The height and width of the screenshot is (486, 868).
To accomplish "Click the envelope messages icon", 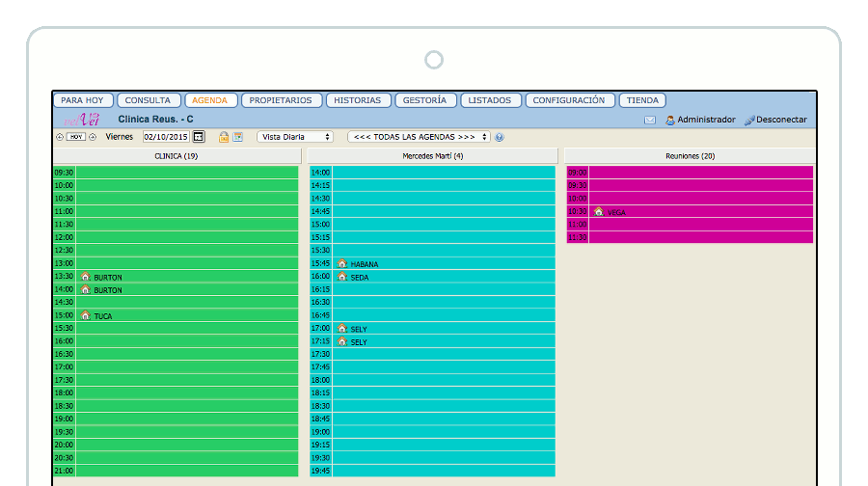I will pos(650,120).
